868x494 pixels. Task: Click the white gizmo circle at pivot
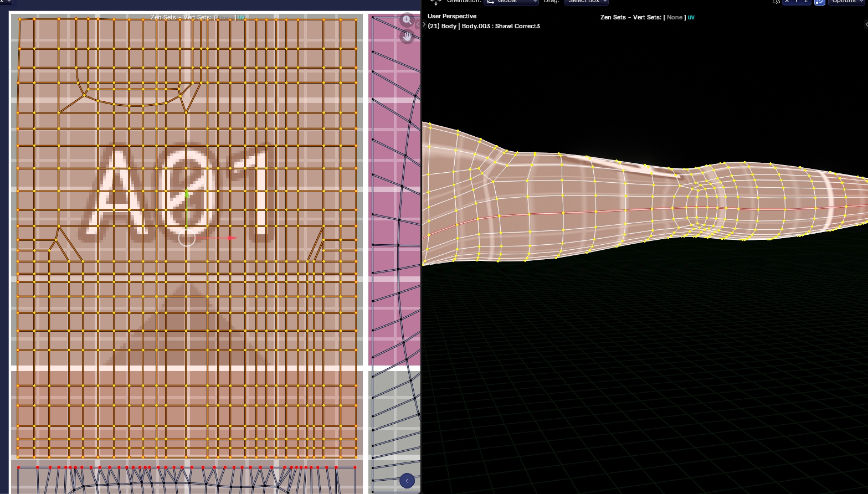coord(187,239)
